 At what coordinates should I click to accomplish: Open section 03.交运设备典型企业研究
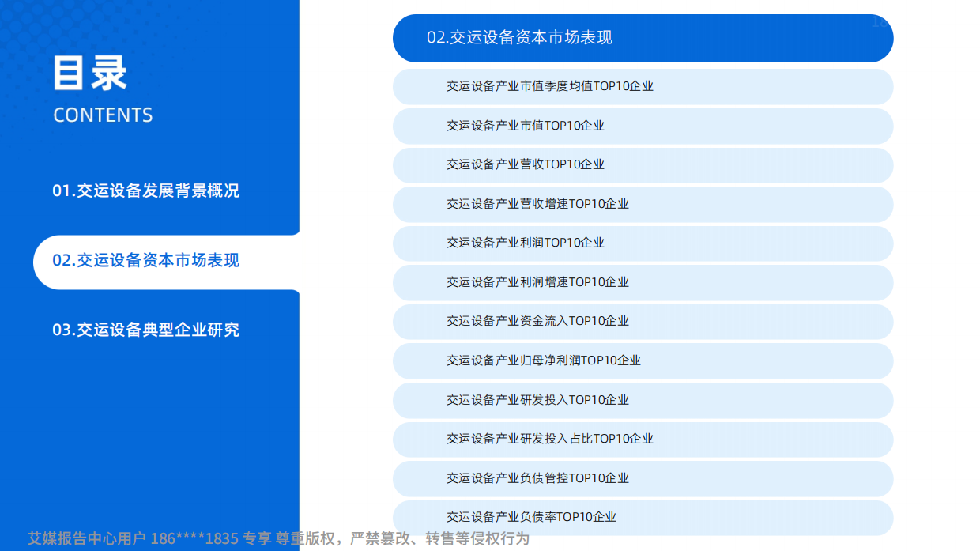[146, 330]
